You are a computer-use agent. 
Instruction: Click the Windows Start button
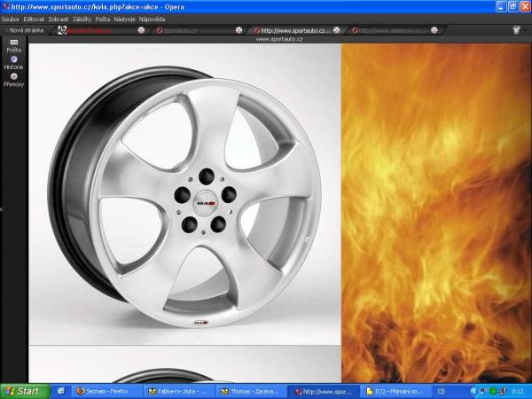tap(25, 390)
